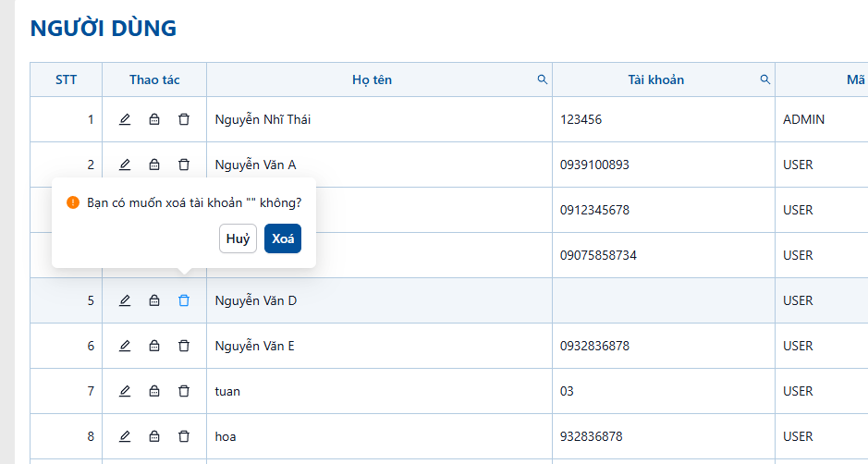Viewport: 868px width, 464px height.
Task: Click USER role in hoa row
Action: point(798,436)
